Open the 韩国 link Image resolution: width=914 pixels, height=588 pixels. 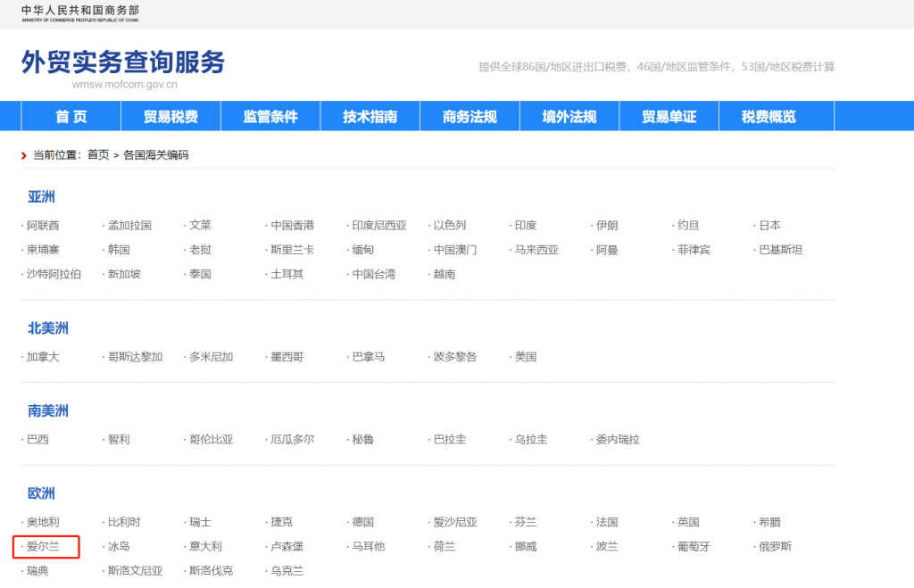tap(119, 250)
